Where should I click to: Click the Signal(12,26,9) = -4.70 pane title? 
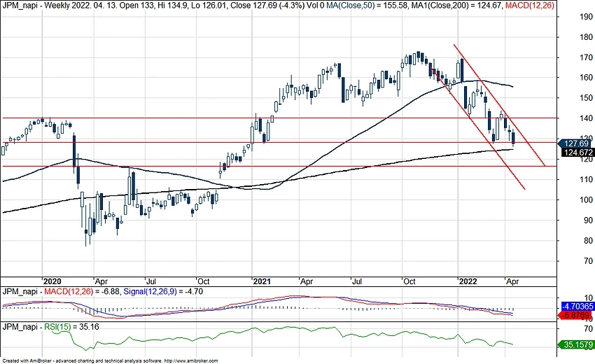coord(163,291)
